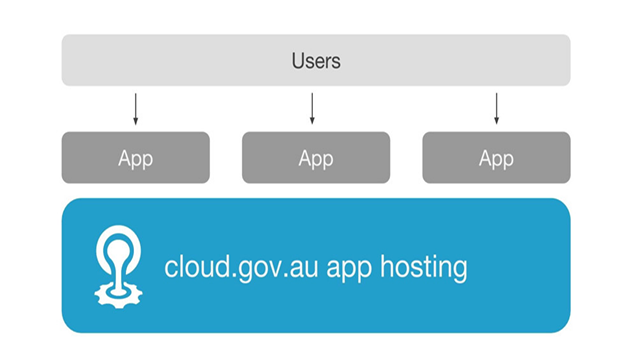This screenshot has height=360, width=640.
Task: Click the right arrow pointing to App
Action: coord(496,109)
